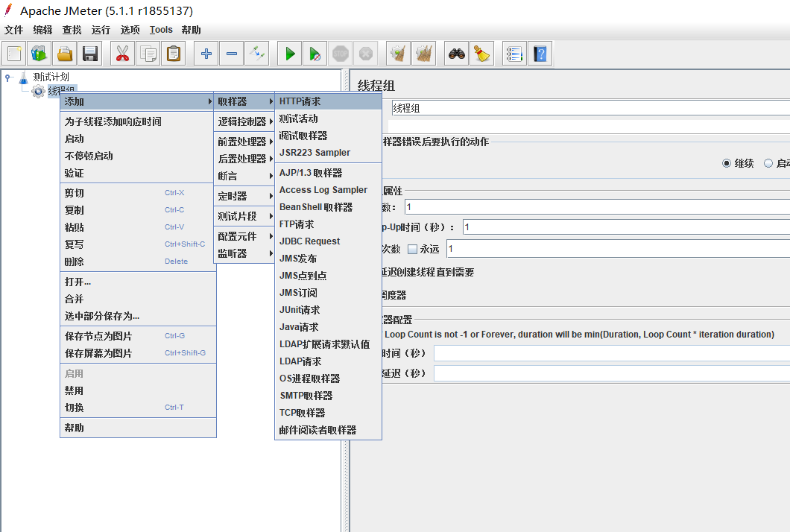Click the Cut scissors icon
The height and width of the screenshot is (532, 790).
[122, 54]
